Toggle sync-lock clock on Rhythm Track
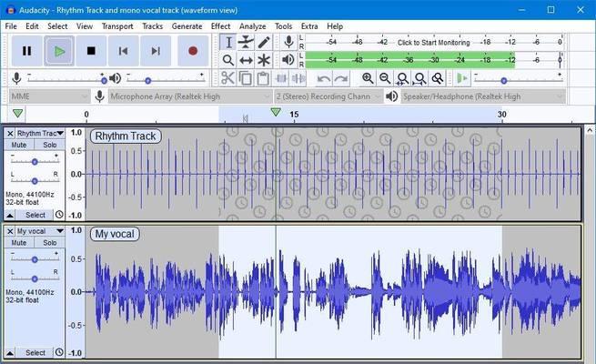Screen dimensions: 596x364 coord(59,215)
